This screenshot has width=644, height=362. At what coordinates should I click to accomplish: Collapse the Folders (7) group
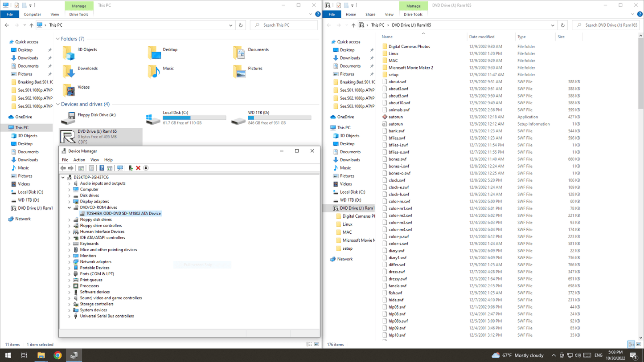click(57, 39)
